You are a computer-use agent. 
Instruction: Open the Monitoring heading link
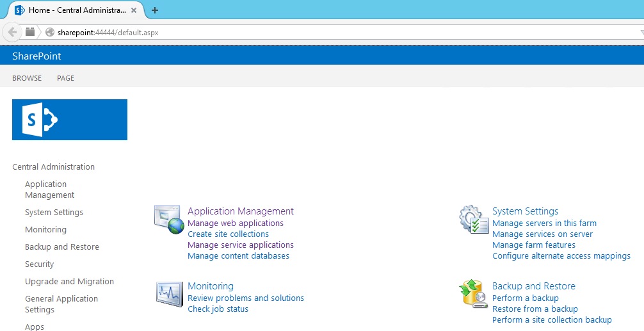211,286
